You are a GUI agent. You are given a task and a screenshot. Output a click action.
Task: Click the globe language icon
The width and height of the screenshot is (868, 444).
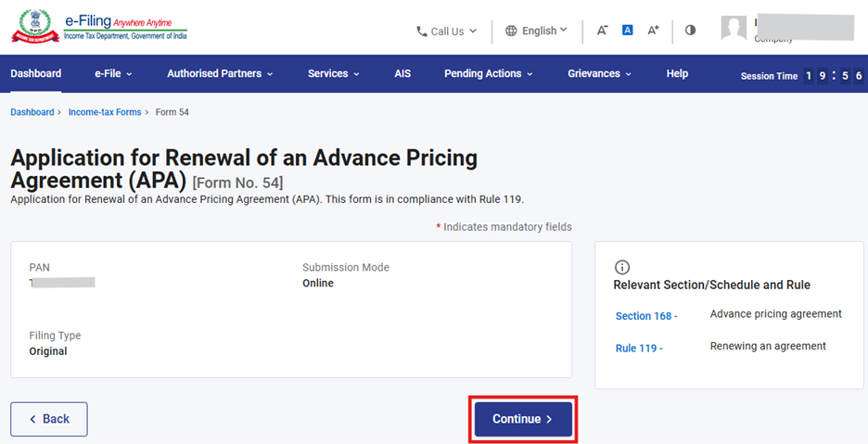[511, 31]
